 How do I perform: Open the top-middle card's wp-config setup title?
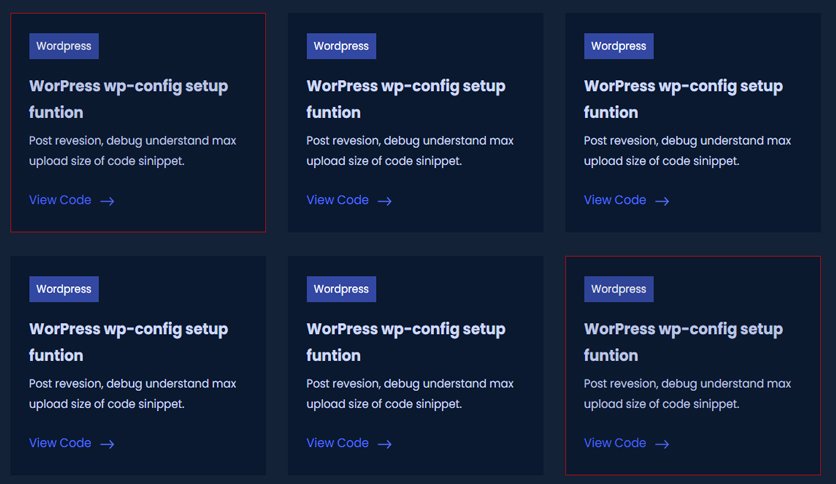406,99
